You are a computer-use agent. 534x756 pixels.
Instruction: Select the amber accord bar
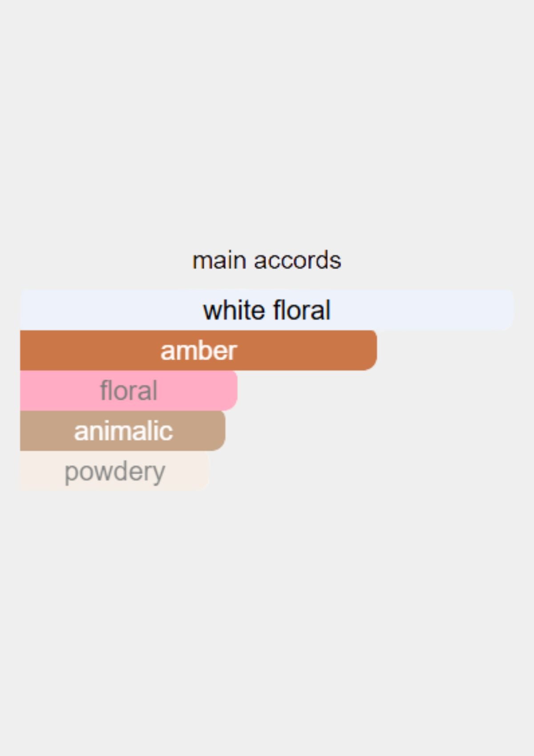click(198, 350)
